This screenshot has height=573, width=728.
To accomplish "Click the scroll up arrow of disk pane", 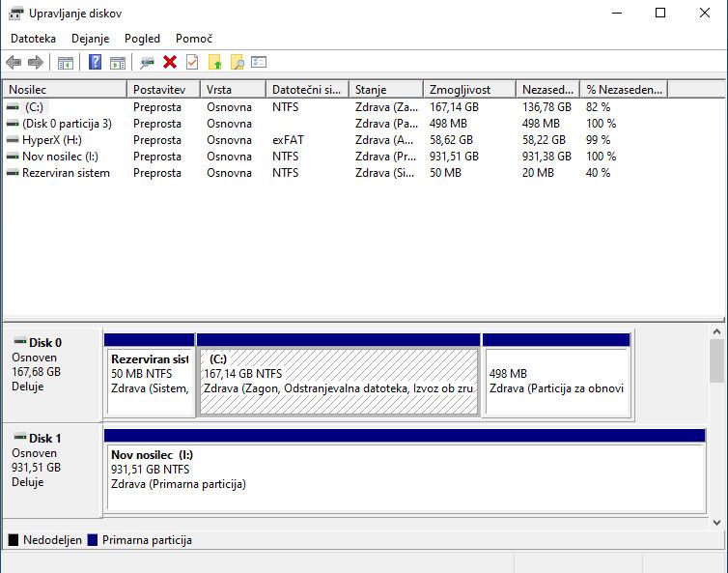I will pyautogui.click(x=716, y=331).
